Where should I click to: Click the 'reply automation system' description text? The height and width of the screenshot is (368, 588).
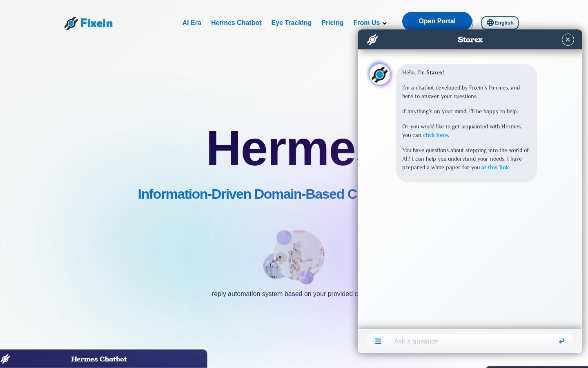coord(285,294)
